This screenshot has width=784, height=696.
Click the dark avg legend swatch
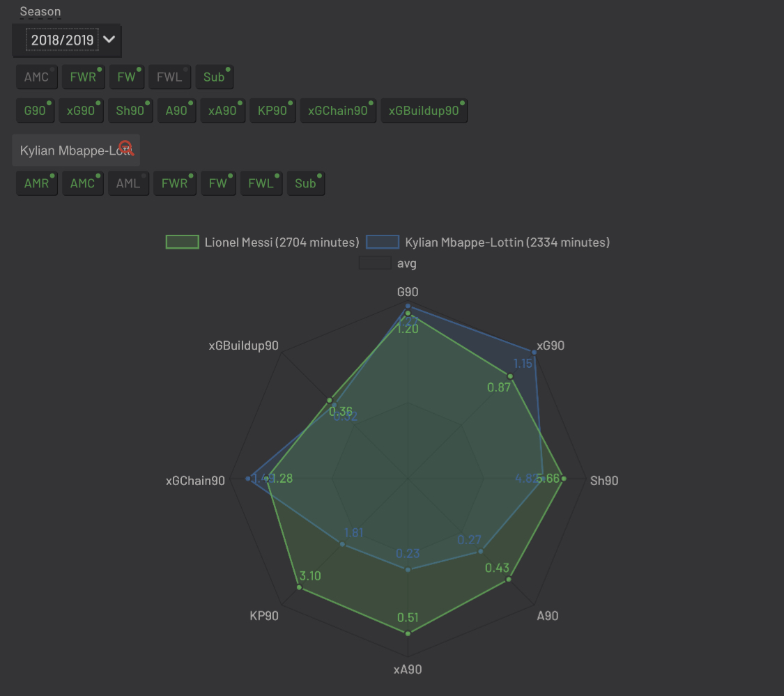375,263
